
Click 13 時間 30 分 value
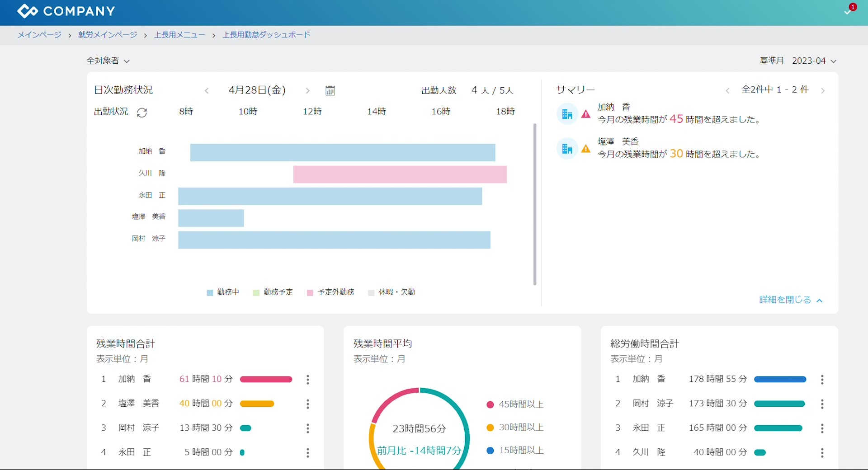[x=206, y=428]
